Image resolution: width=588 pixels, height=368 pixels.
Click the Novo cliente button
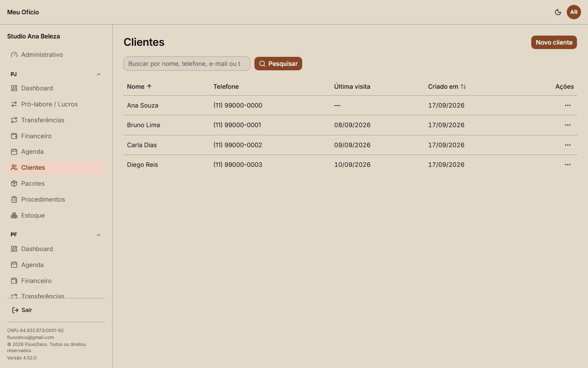click(x=554, y=42)
